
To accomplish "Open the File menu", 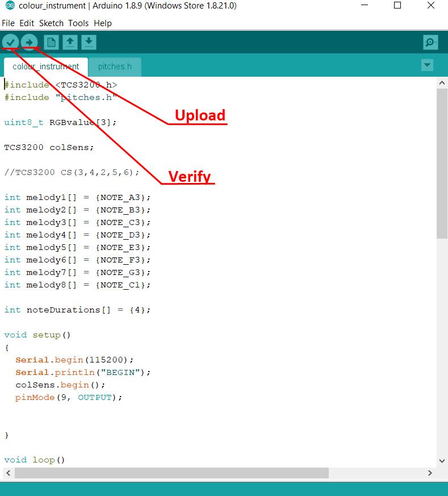I will point(8,23).
